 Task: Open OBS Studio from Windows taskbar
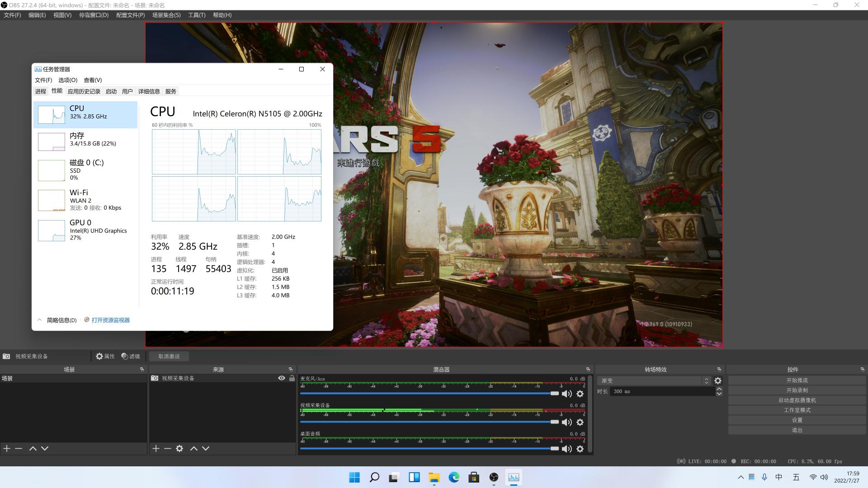pyautogui.click(x=494, y=477)
